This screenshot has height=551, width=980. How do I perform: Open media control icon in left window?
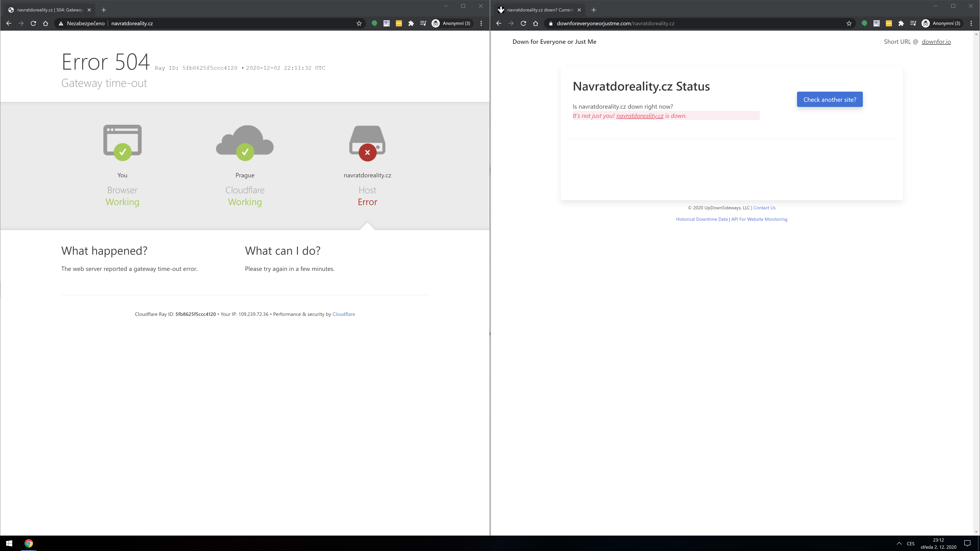click(x=423, y=23)
